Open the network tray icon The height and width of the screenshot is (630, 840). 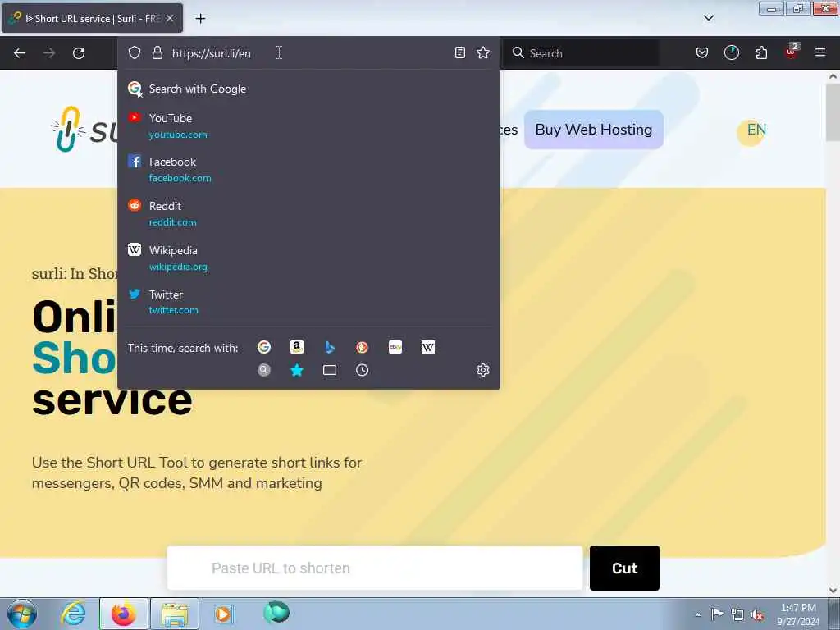coord(737,614)
